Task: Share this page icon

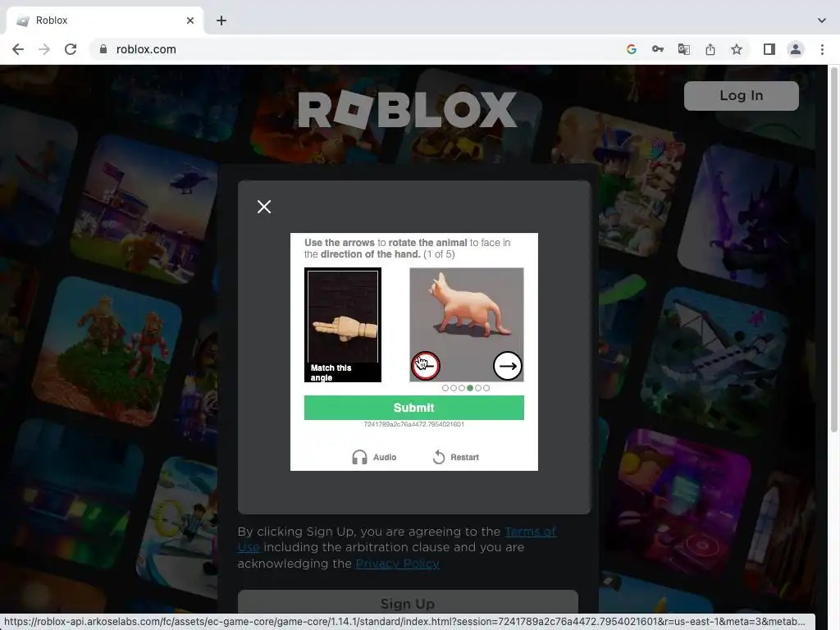Action: coord(710,49)
